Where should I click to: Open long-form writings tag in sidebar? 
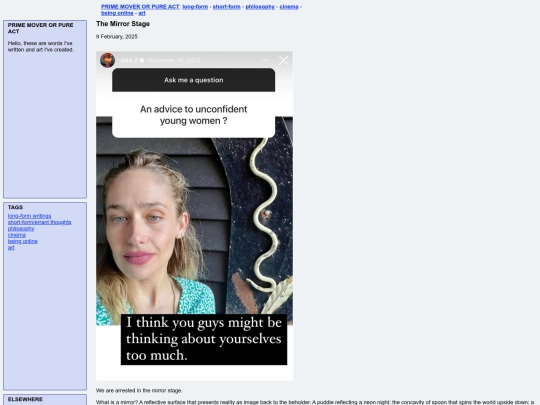click(30, 216)
